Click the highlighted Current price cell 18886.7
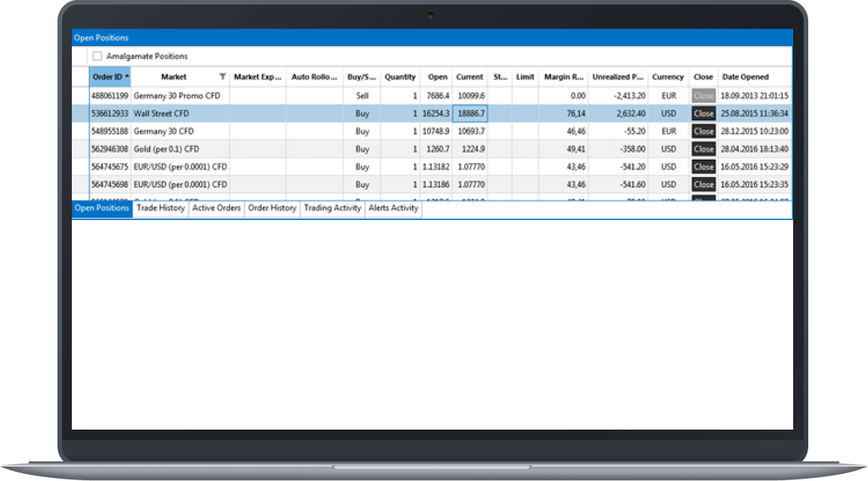Image resolution: width=868 pixels, height=481 pixels. [x=470, y=113]
